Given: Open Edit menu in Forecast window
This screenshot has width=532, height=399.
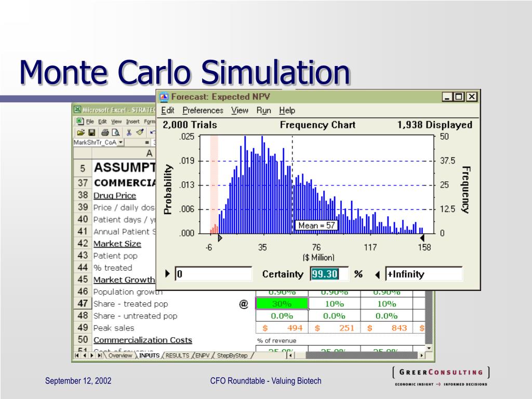Looking at the screenshot, I should [x=168, y=111].
